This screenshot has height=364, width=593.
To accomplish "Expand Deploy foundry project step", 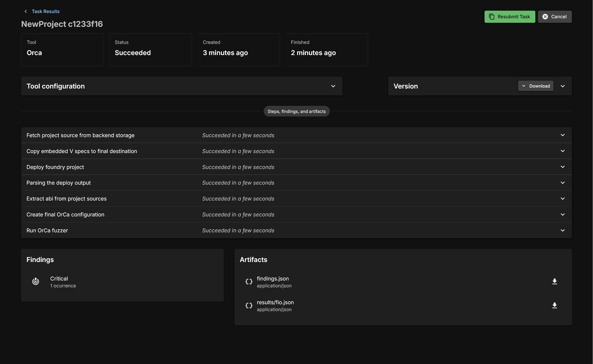I will point(563,167).
